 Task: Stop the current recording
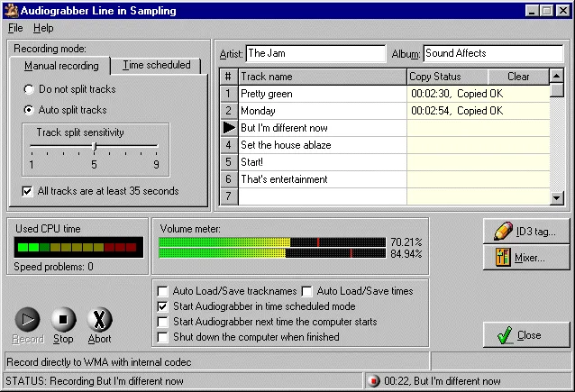[63, 319]
